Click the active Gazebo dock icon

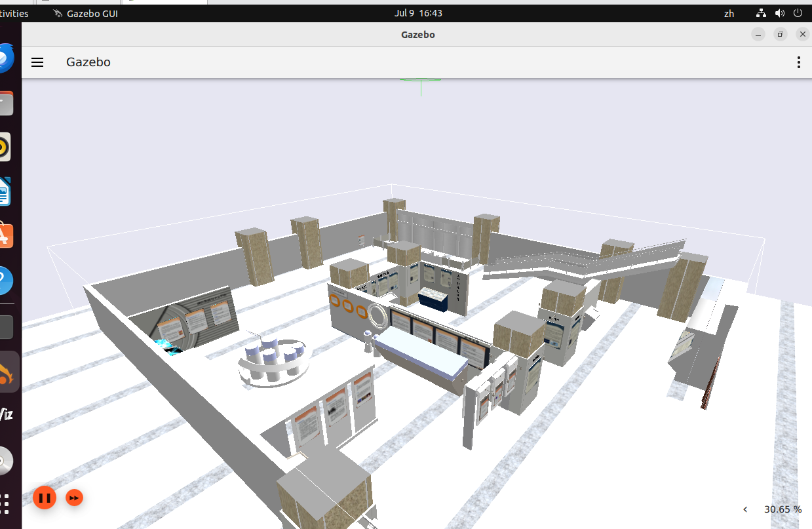[x=7, y=372]
